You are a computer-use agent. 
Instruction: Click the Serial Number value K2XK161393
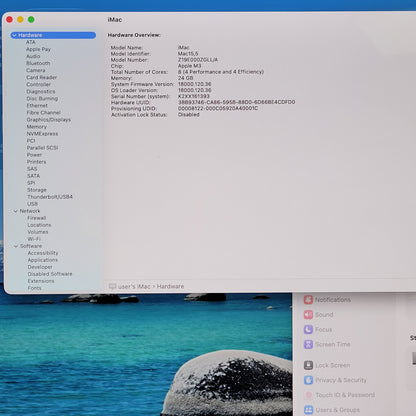pos(194,96)
